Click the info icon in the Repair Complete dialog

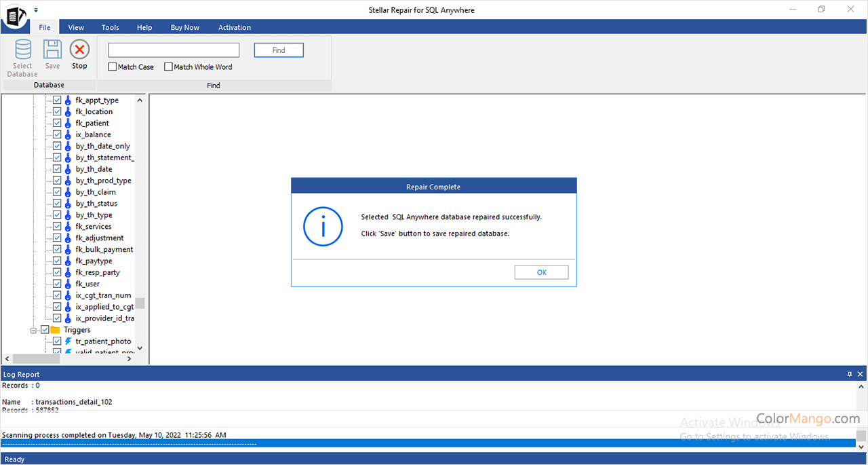tap(323, 227)
